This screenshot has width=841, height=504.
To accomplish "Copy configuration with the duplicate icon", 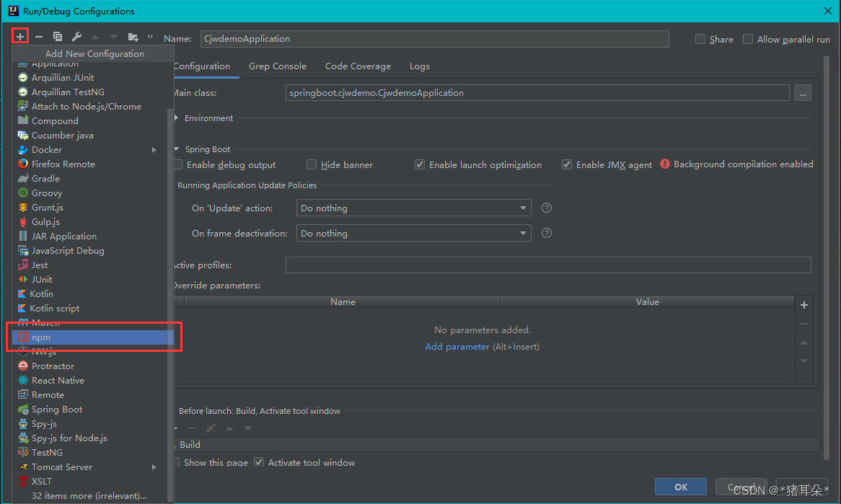I will [58, 36].
